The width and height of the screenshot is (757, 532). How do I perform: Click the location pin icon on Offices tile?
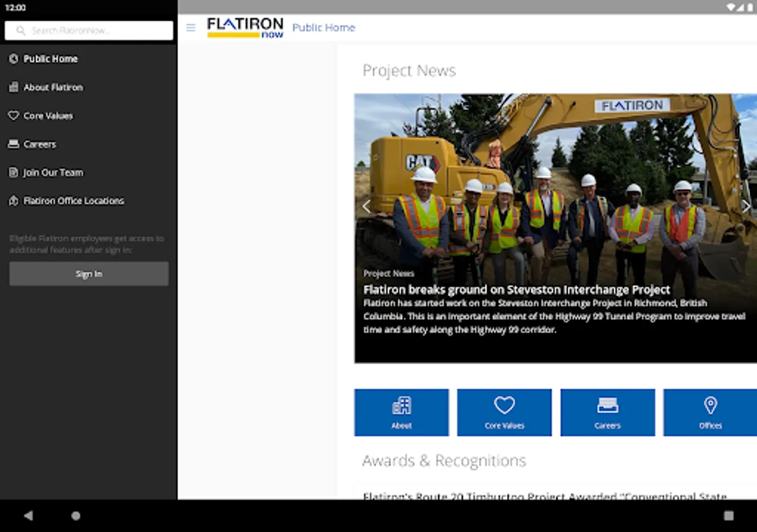coord(710,406)
